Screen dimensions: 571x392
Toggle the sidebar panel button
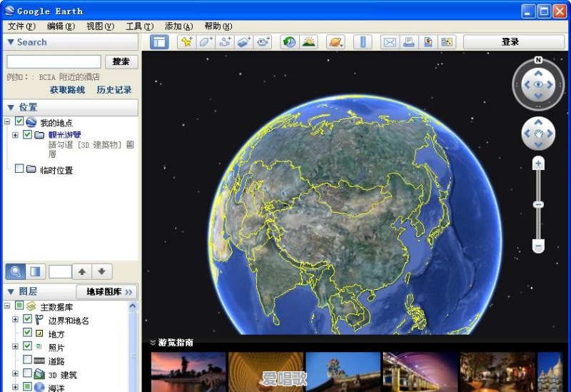(x=159, y=42)
